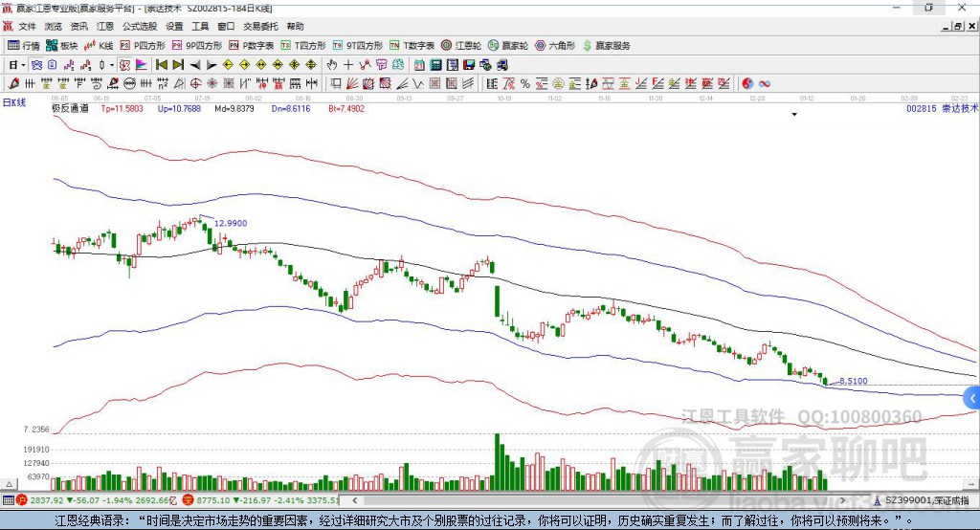Step chart right with black arrow
The image size is (980, 530).
click(x=212, y=65)
